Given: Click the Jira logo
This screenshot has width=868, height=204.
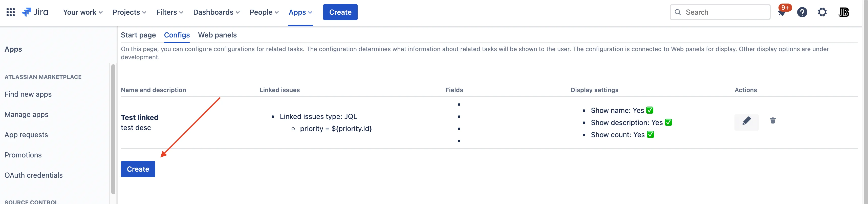Looking at the screenshot, I should point(35,12).
